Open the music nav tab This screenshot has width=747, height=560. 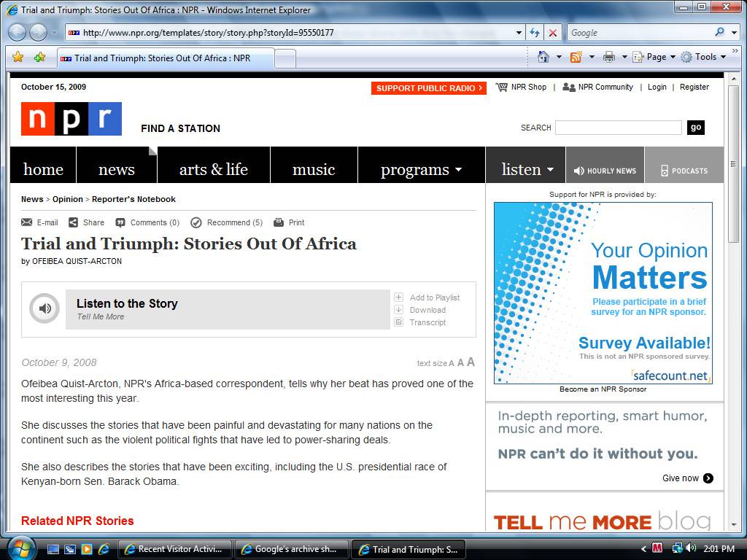tap(314, 169)
